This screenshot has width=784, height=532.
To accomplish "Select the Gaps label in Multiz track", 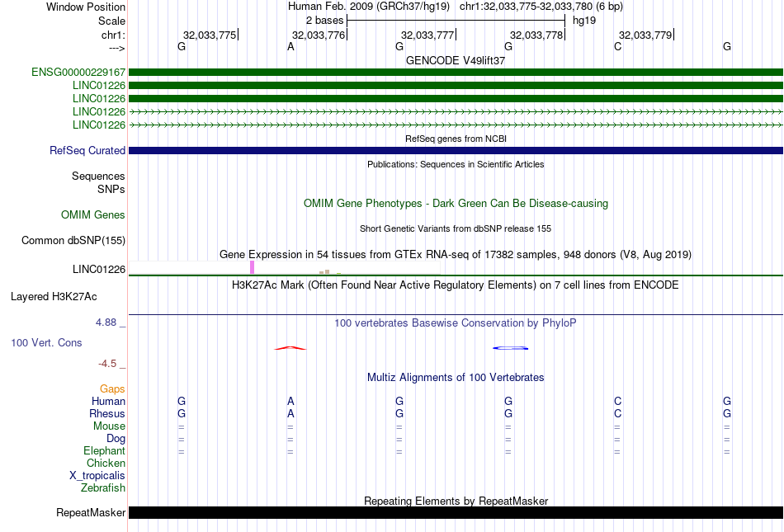I will pos(112,388).
